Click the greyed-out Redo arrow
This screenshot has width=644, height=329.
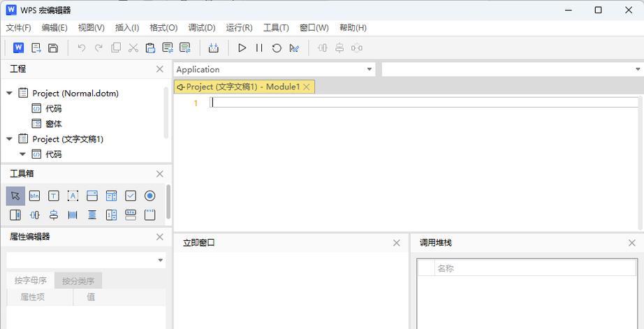(x=98, y=48)
